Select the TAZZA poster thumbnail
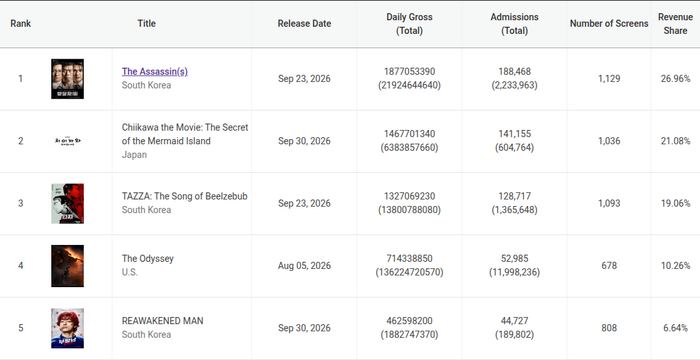Viewport: 700px width, 360px height. pyautogui.click(x=67, y=204)
